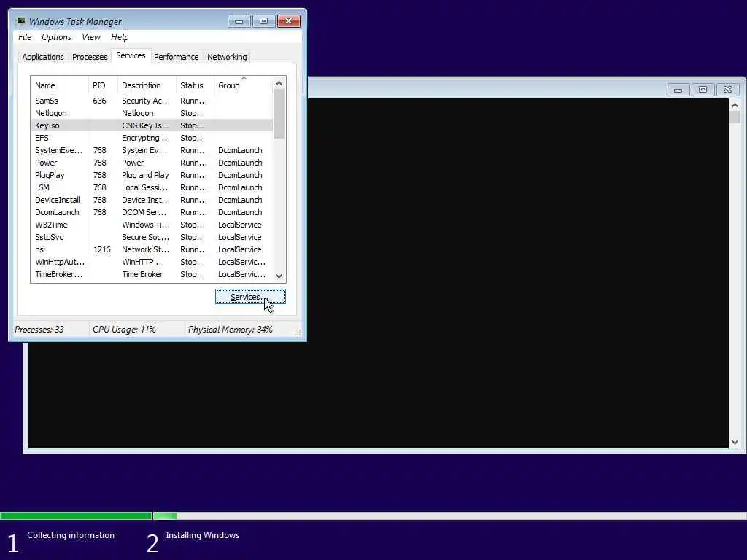
Task: Switch to the Performance tab
Action: [177, 57]
